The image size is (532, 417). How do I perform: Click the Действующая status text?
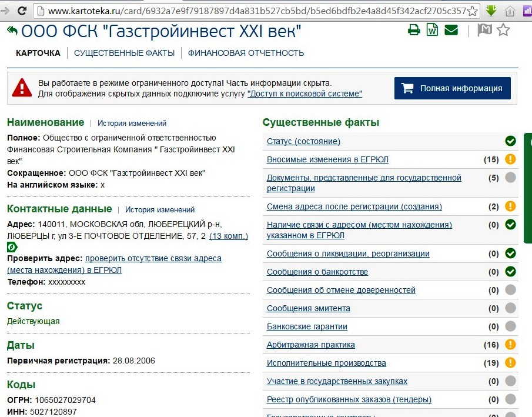(34, 321)
